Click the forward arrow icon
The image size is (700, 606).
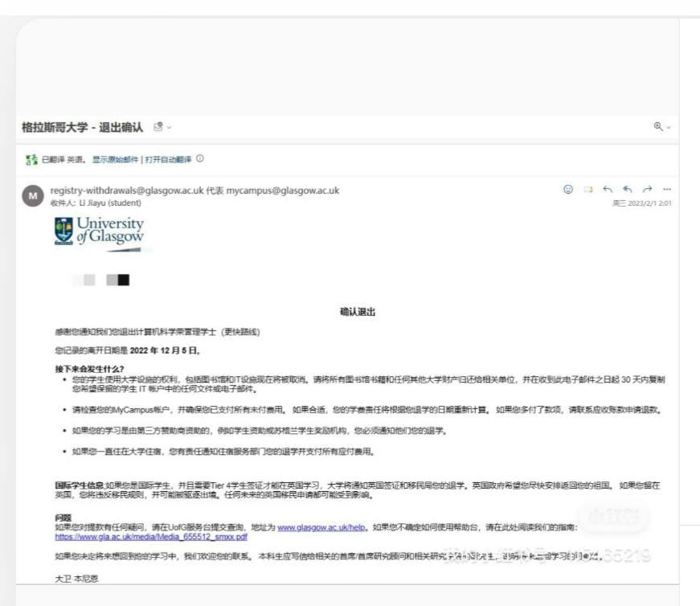tap(648, 190)
